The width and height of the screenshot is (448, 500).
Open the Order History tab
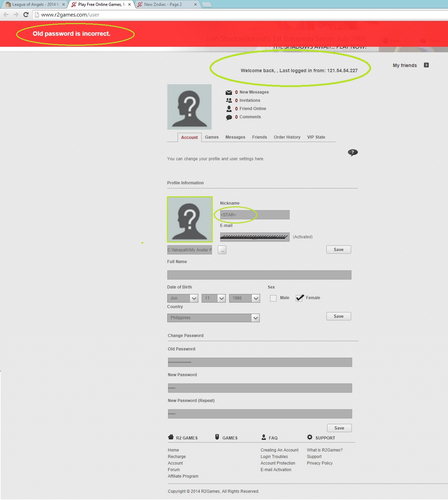click(287, 137)
